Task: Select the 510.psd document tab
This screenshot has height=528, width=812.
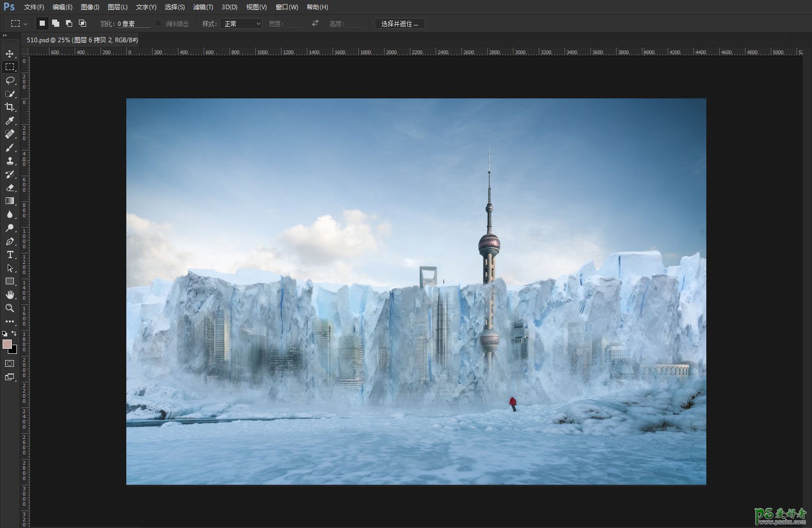Action: (x=82, y=40)
